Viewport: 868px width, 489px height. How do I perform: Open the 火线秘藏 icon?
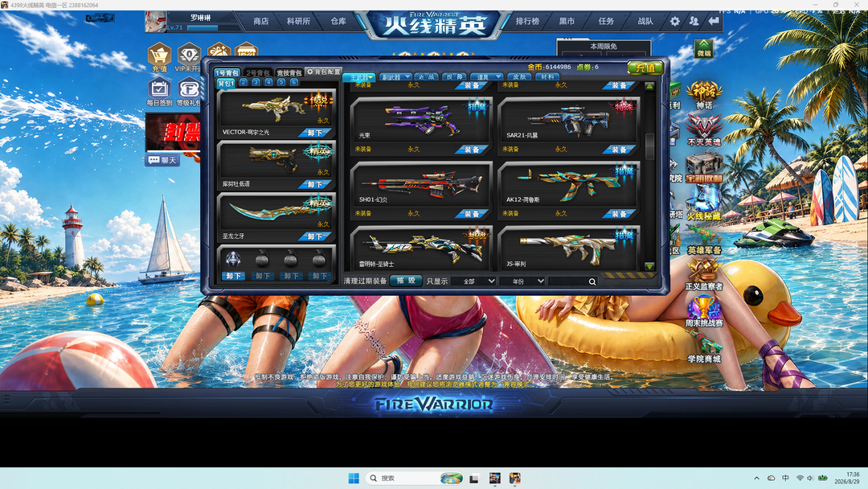point(703,203)
